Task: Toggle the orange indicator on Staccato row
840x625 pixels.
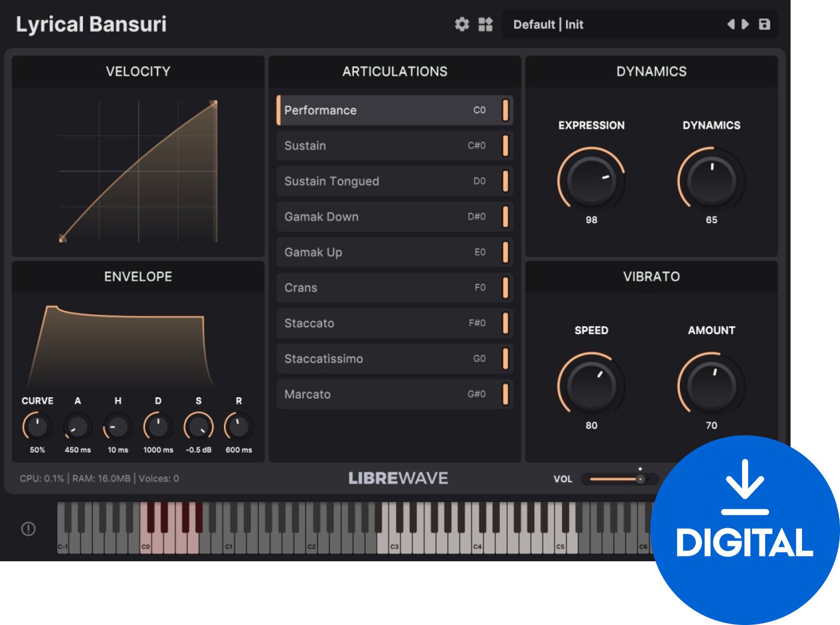Action: click(505, 323)
